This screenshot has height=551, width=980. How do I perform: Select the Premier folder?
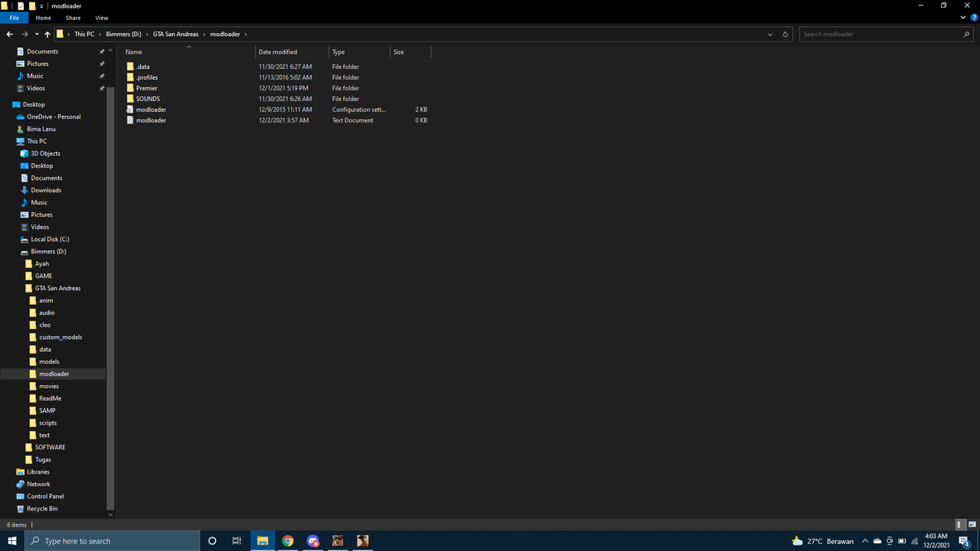[x=146, y=88]
